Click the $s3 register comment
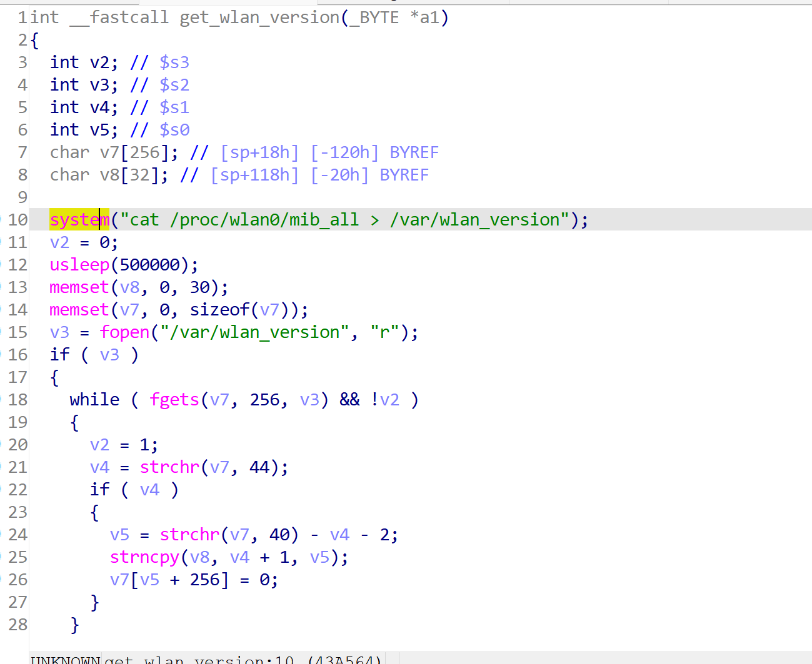Screen dimensions: 812x664 tap(174, 62)
